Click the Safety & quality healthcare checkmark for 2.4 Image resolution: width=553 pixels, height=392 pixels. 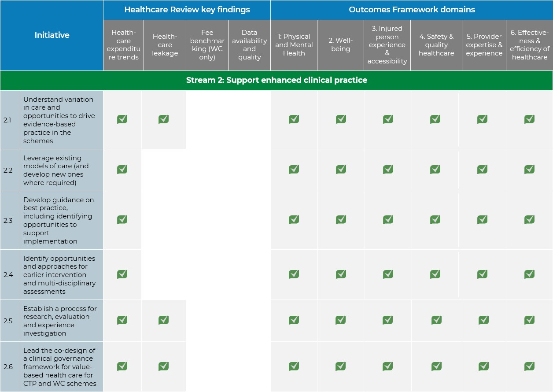435,274
